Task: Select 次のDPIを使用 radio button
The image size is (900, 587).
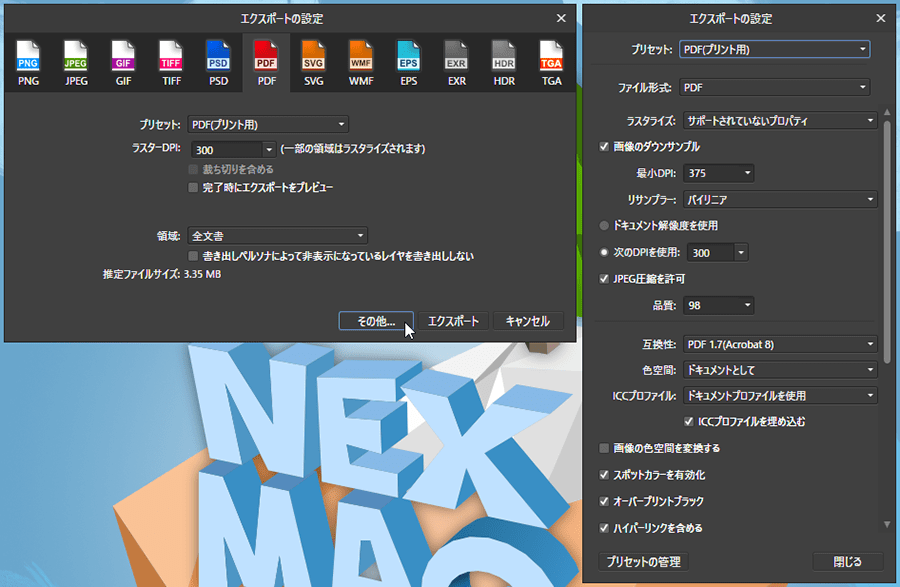Action: pos(604,252)
